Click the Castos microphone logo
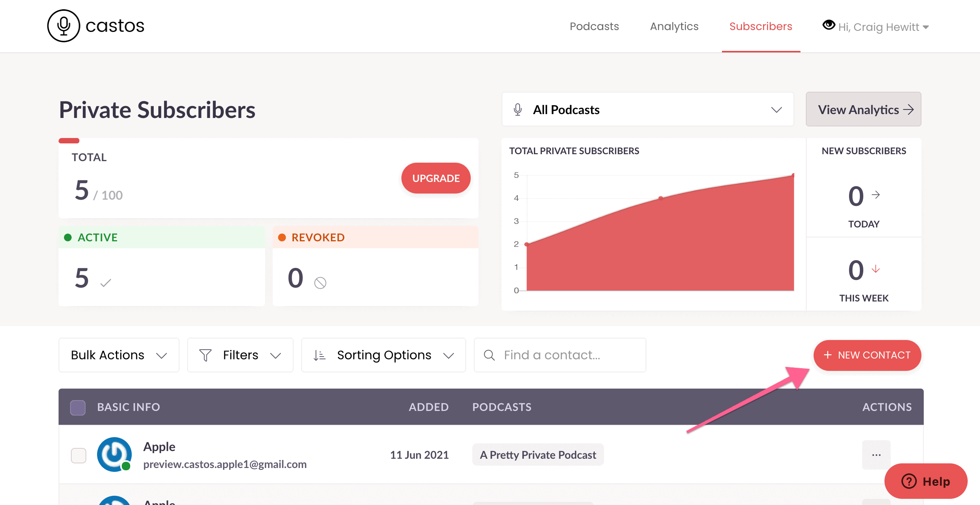Viewport: 980px width, 505px height. pyautogui.click(x=64, y=26)
